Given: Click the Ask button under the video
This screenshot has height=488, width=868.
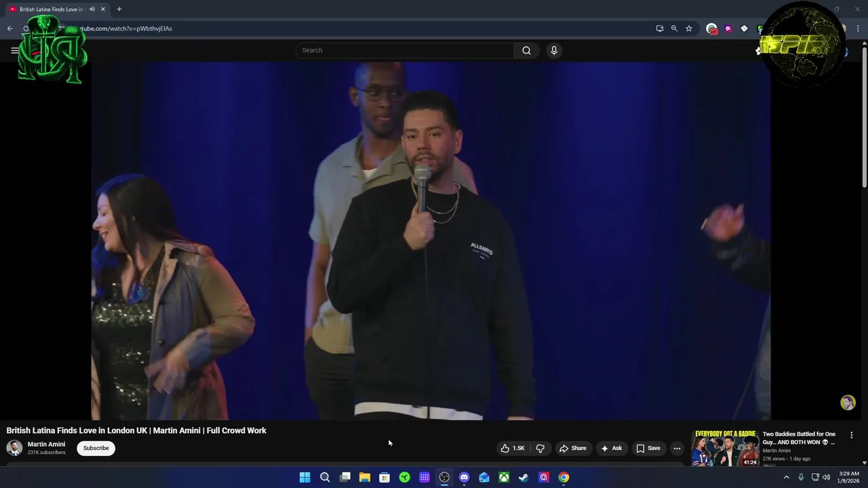Looking at the screenshot, I should click(611, 448).
